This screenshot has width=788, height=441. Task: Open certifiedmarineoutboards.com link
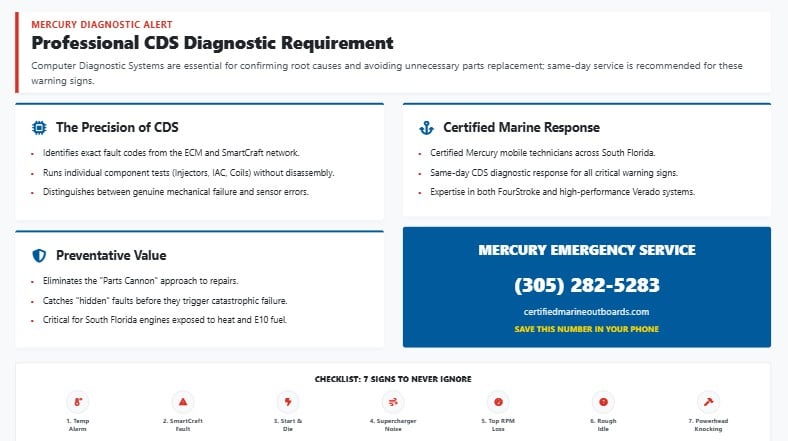coord(586,312)
